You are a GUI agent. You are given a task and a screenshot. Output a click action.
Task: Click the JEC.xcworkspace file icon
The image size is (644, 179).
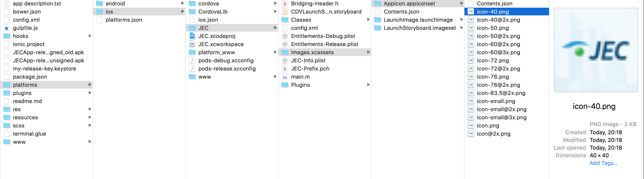point(192,44)
